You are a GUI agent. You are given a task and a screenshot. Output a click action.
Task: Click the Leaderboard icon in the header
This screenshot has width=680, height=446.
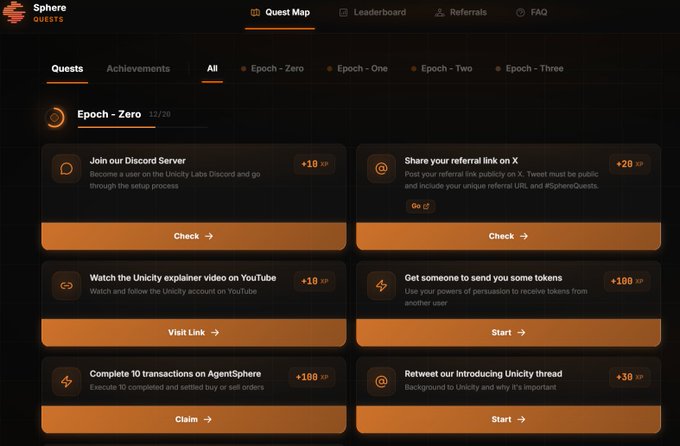tap(343, 13)
